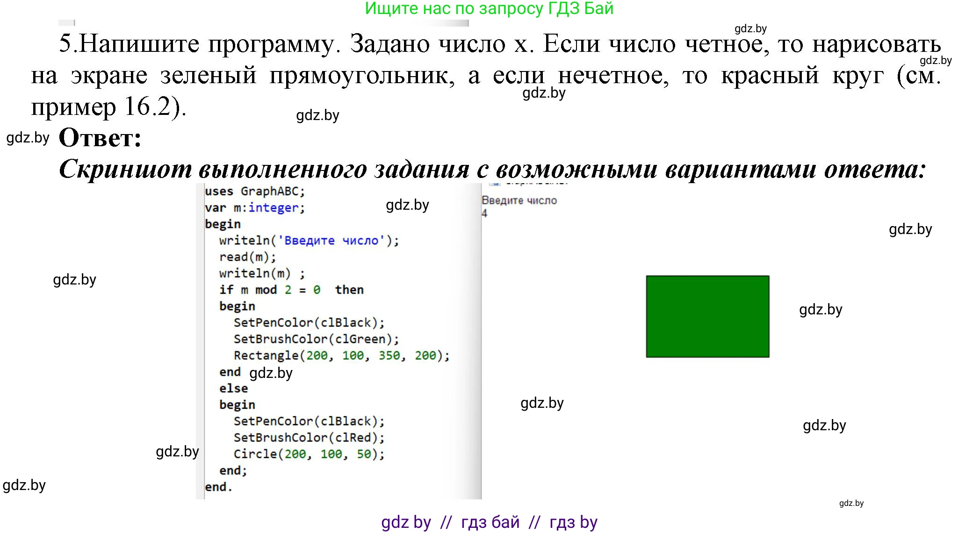Click the code line 'uses GraphABC;'
Viewport: 980px width, 533px height.
coord(254,192)
